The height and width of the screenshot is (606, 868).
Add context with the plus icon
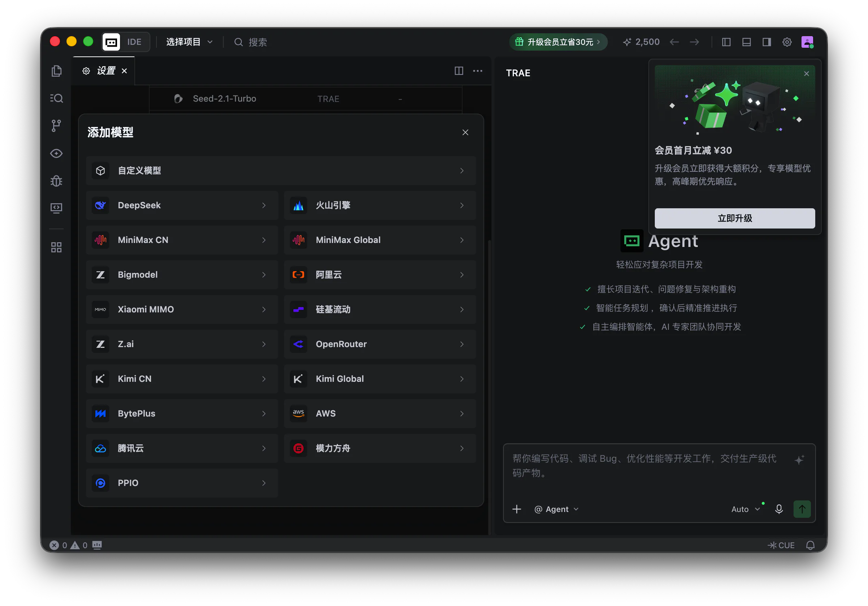point(516,509)
